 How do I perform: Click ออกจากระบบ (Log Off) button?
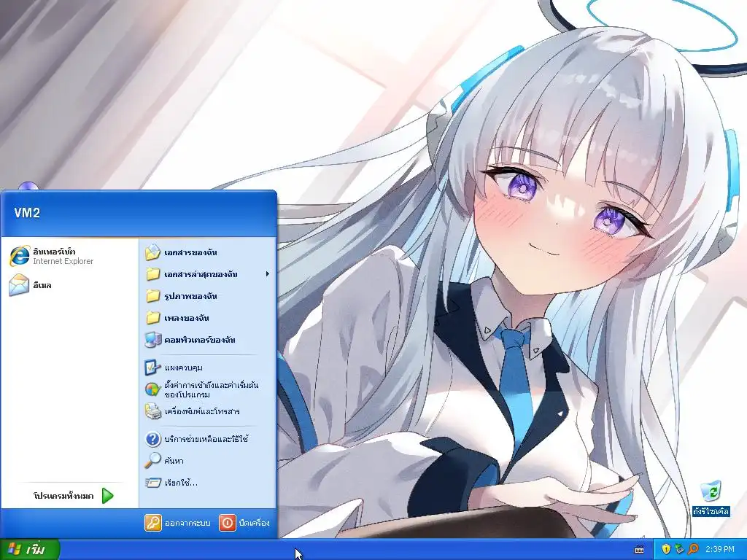pyautogui.click(x=177, y=523)
